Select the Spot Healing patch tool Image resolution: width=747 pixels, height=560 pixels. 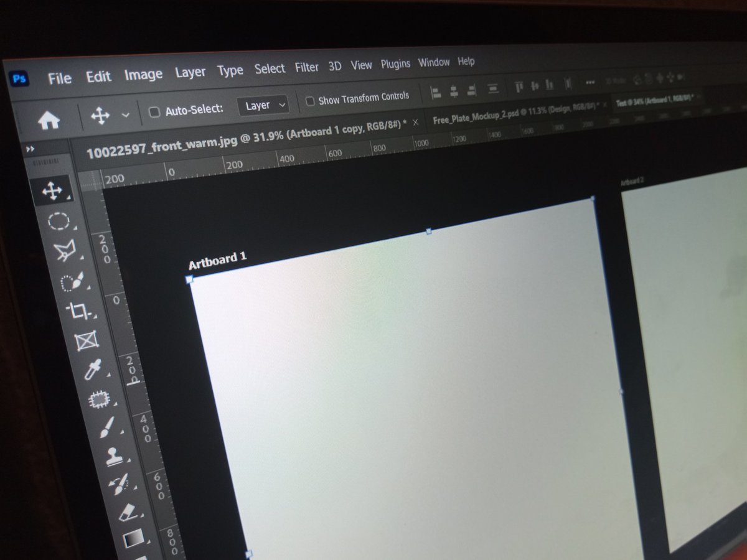pos(99,400)
